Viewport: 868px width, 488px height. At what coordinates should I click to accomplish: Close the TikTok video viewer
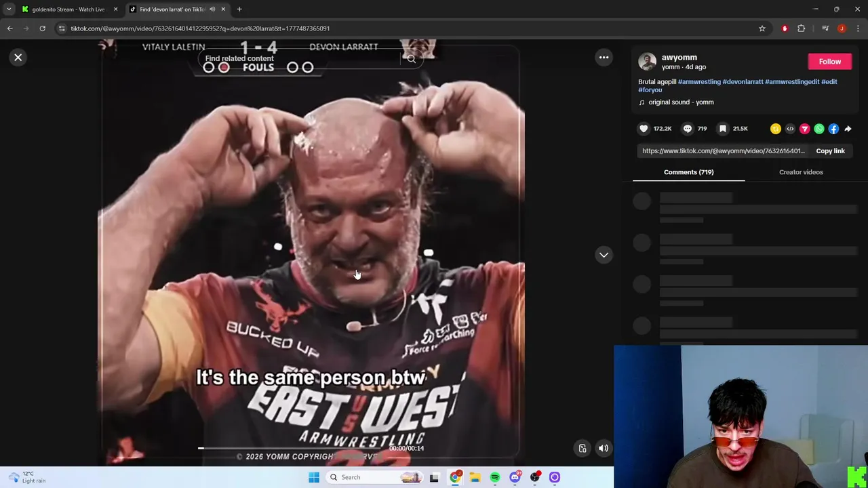point(18,58)
